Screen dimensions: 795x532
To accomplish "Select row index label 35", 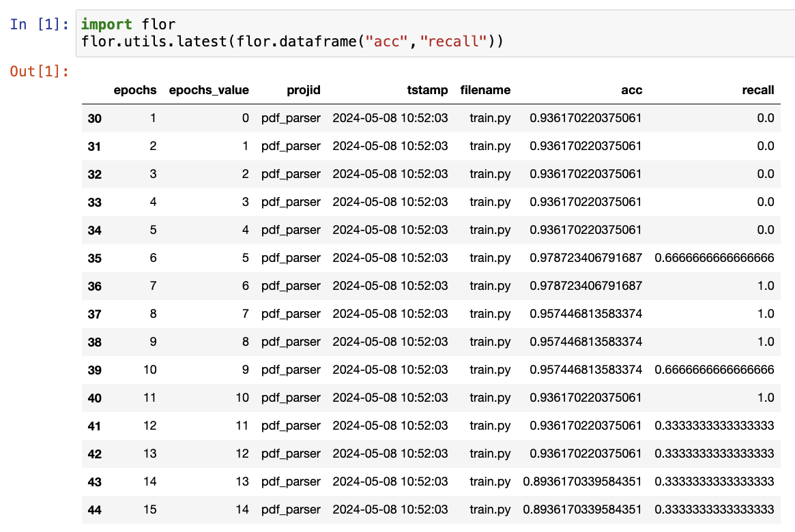I will pos(95,258).
